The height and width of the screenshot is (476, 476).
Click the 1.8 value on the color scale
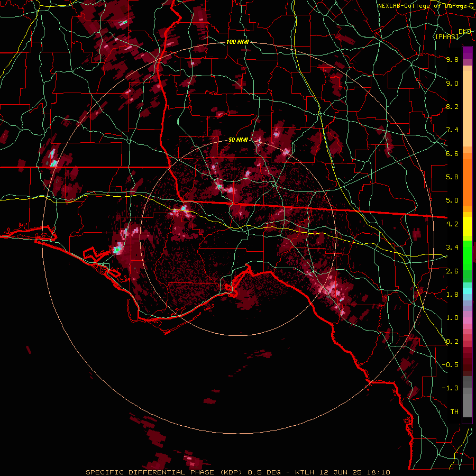click(452, 295)
